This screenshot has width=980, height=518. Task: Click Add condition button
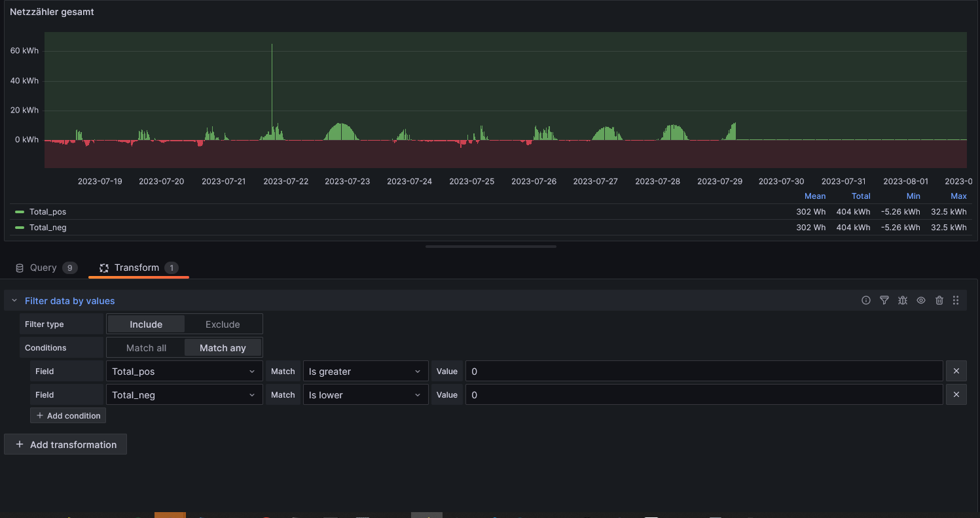[x=68, y=415]
